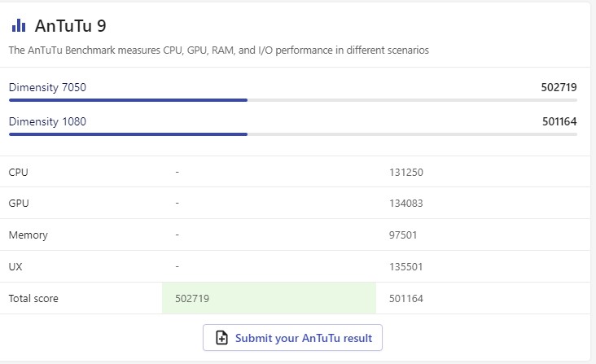Image resolution: width=596 pixels, height=364 pixels.
Task: Select the UX row label
Action: (x=15, y=266)
